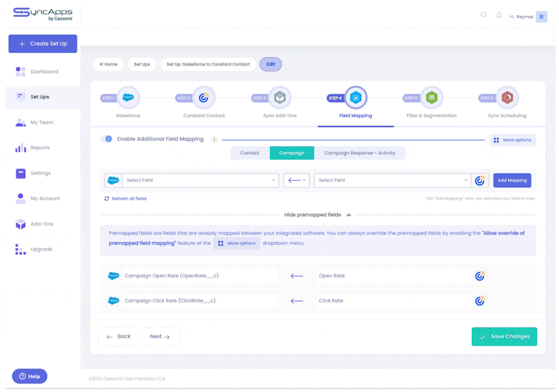
Task: Click the Salesforce cloud icon on Click Rate row
Action: [x=113, y=301]
